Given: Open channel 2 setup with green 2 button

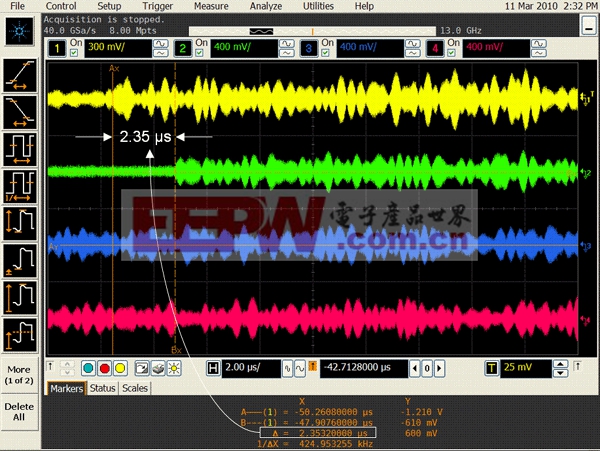Looking at the screenshot, I should 183,48.
